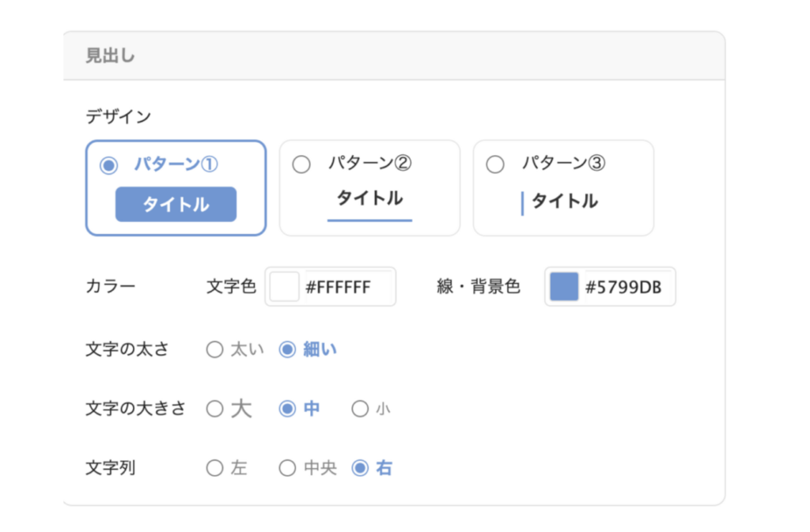Screen dimensions: 810x532
Task: Edit the #5799DB hex color field
Action: coord(627,287)
